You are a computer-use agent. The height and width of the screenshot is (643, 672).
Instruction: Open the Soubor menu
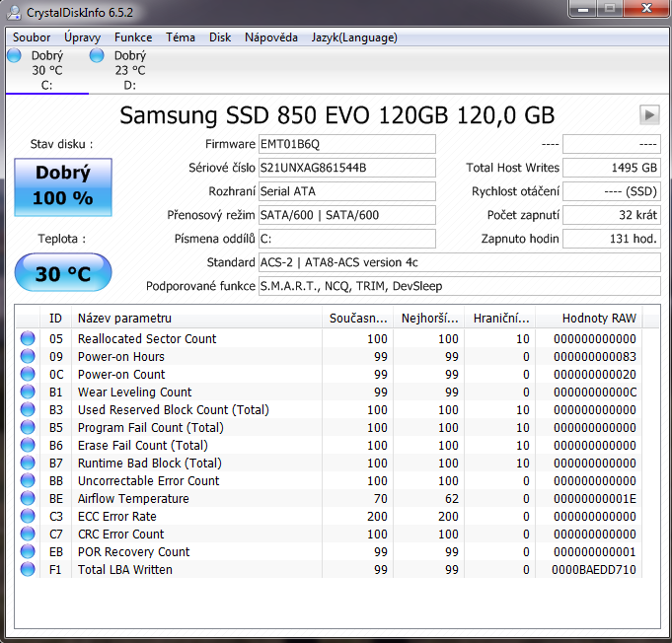coord(32,37)
